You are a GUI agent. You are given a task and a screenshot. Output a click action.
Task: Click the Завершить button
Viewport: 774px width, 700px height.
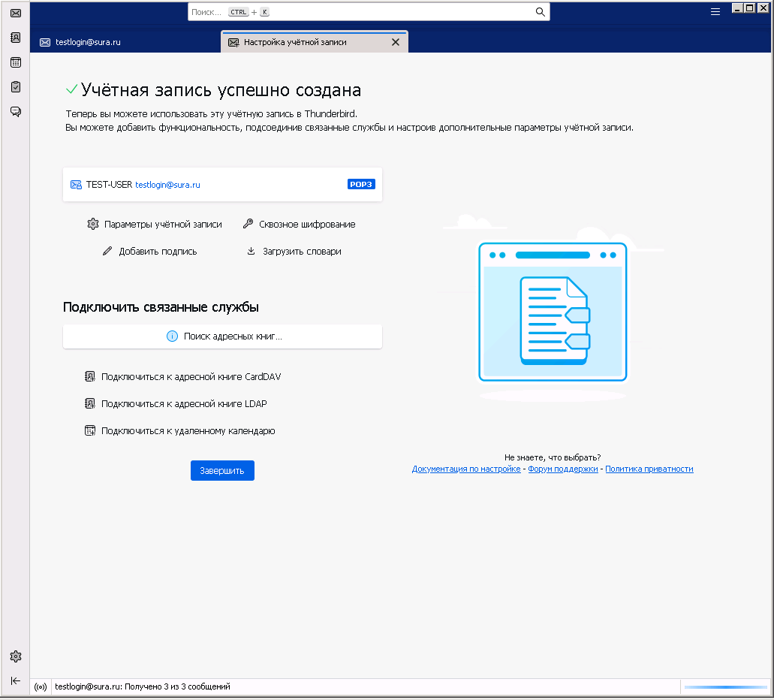click(222, 471)
